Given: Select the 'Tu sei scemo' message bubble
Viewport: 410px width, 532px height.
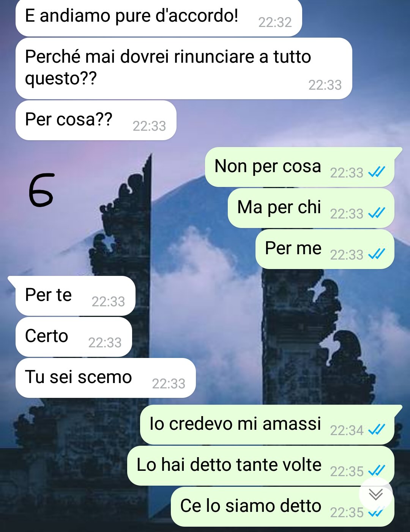Looking at the screenshot, I should click(106, 378).
